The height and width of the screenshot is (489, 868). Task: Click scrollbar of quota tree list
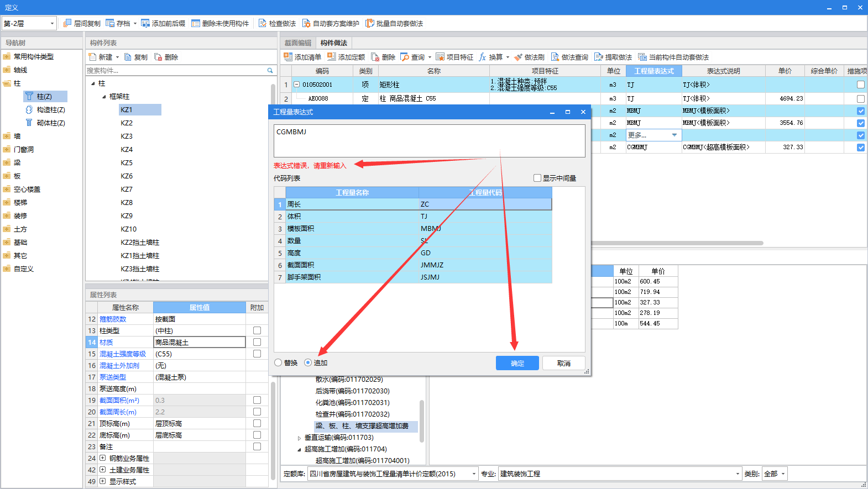click(x=422, y=421)
